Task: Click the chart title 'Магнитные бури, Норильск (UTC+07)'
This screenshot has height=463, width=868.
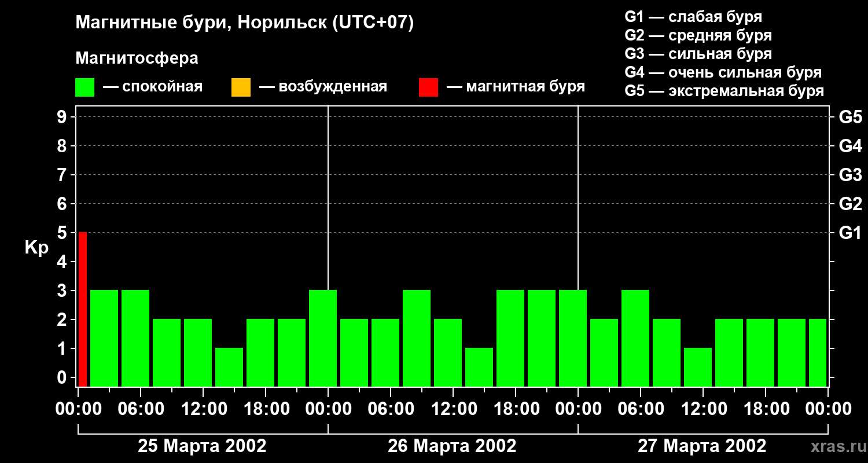Action: 245,23
